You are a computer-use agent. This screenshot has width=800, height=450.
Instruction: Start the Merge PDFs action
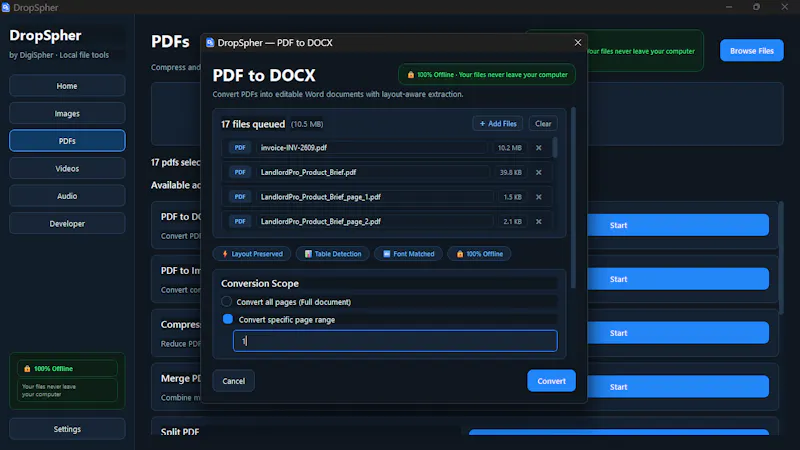coord(678,387)
